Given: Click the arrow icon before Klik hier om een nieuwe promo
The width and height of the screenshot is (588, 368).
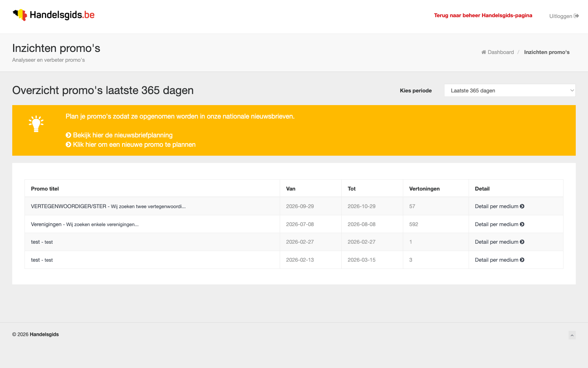Looking at the screenshot, I should pos(68,144).
